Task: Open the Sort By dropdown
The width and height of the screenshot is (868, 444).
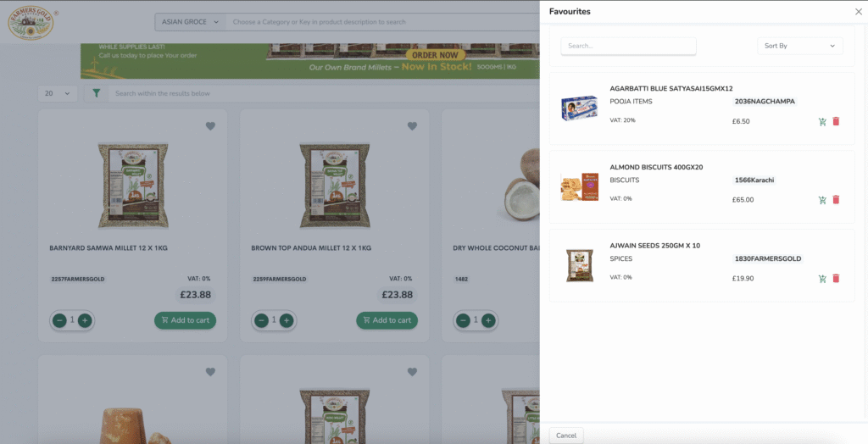Action: [x=799, y=46]
